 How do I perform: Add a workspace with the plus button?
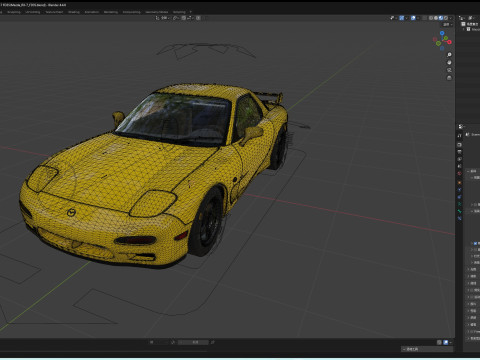pos(191,12)
